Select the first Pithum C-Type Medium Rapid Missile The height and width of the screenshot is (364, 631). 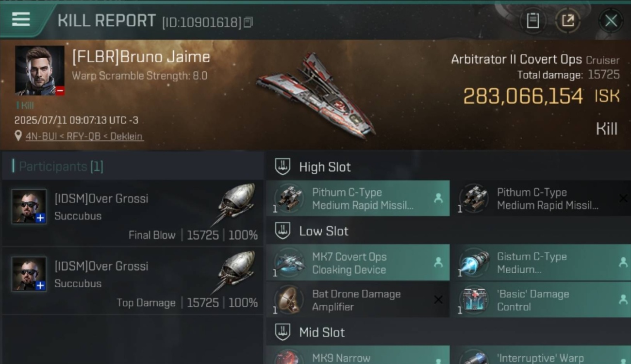tap(358, 199)
